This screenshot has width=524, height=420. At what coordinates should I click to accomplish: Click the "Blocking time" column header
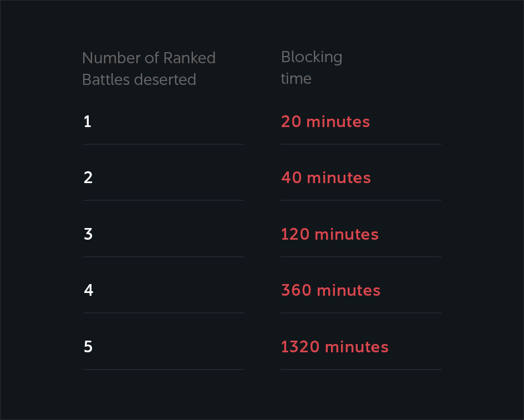[311, 68]
